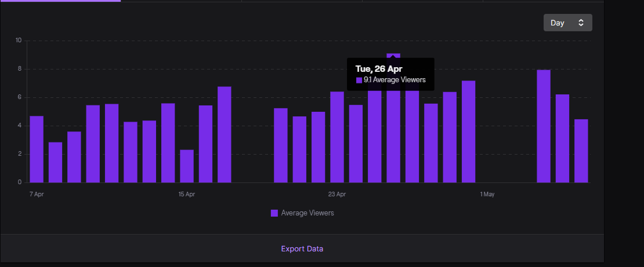Click the small purple square inside the tooltip
644x267 pixels.
click(x=359, y=81)
